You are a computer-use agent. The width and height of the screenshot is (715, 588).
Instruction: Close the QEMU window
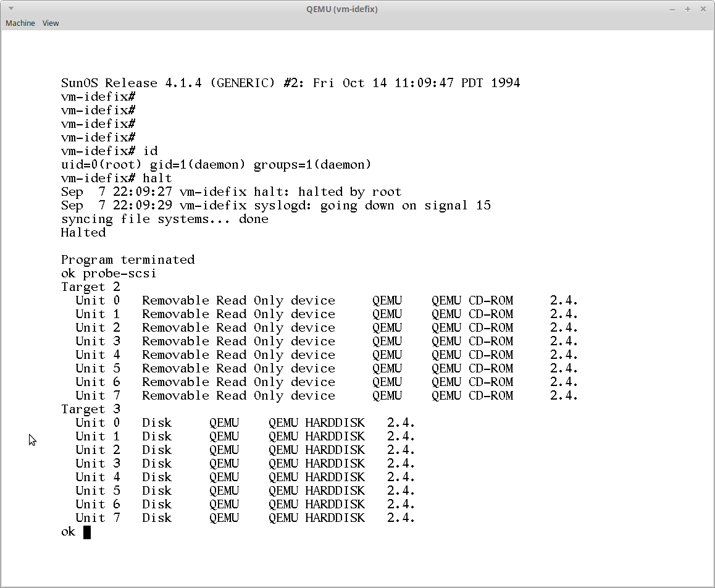click(x=703, y=9)
